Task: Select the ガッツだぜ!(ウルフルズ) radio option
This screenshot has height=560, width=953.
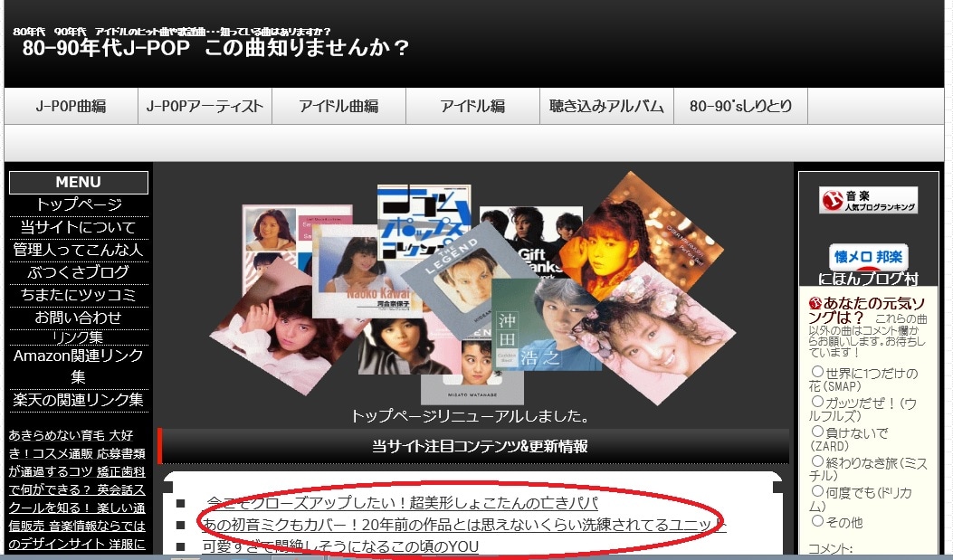Action: 817,401
